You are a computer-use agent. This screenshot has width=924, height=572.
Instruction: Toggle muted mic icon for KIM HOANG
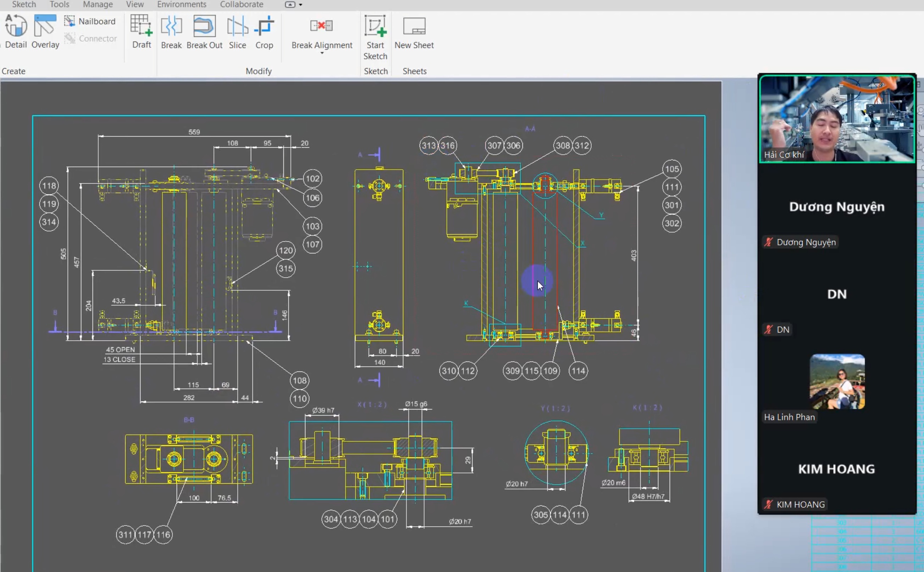(768, 504)
